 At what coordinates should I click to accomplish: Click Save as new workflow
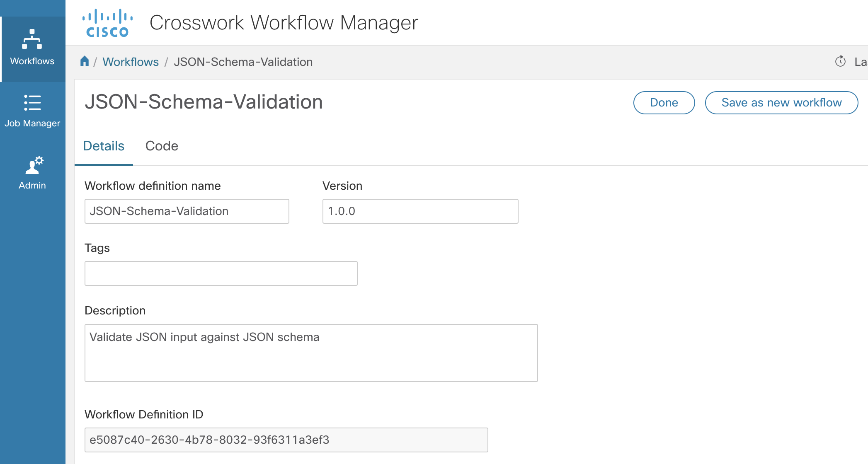click(781, 102)
